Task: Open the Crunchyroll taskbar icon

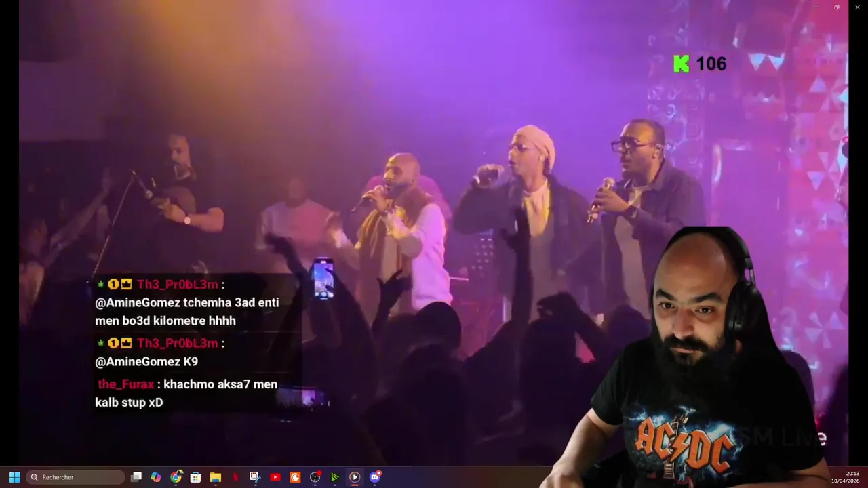Action: (x=295, y=477)
